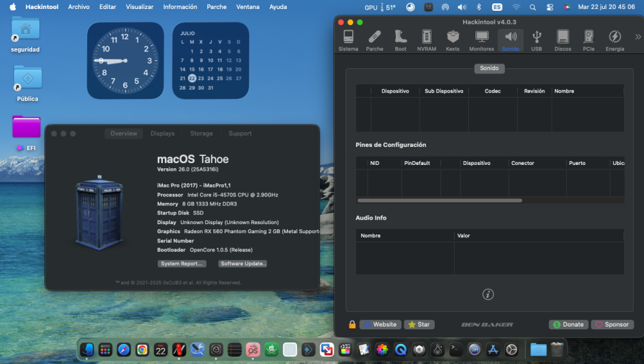Select the Boot toolbar icon
Viewport: 644px width, 364px height.
401,40
